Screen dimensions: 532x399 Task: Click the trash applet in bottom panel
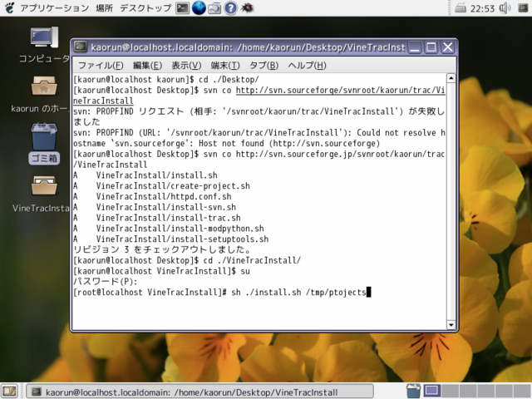[x=413, y=392]
